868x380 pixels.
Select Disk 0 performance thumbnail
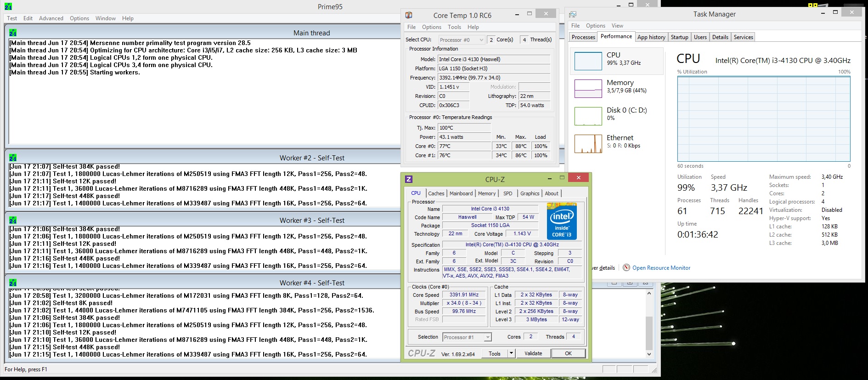click(588, 116)
